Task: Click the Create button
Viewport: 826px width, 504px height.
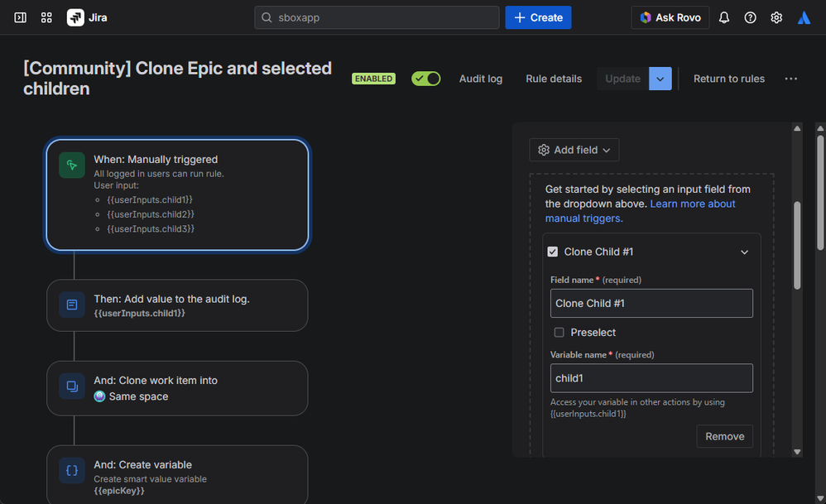Action: point(538,17)
